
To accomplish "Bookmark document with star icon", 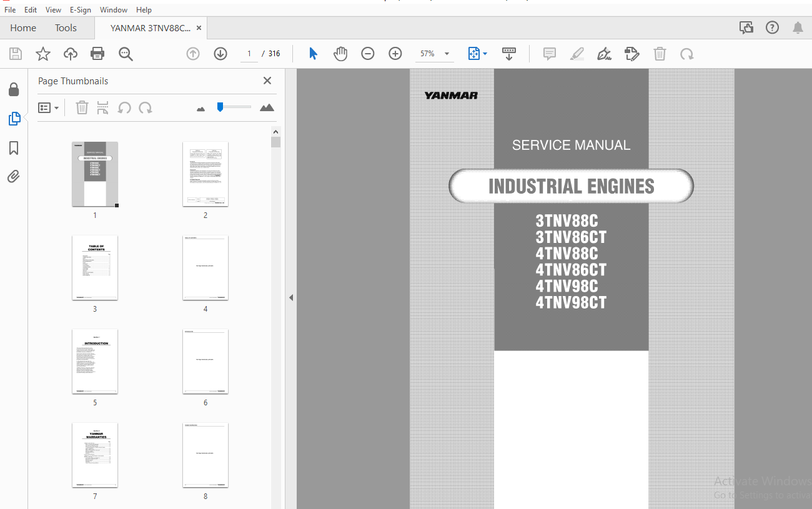I will tap(43, 54).
